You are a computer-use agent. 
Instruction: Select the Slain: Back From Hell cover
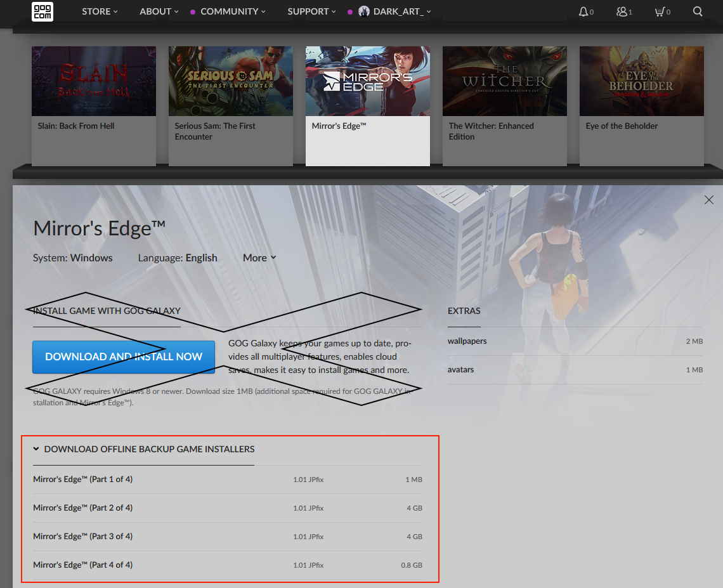pos(94,81)
